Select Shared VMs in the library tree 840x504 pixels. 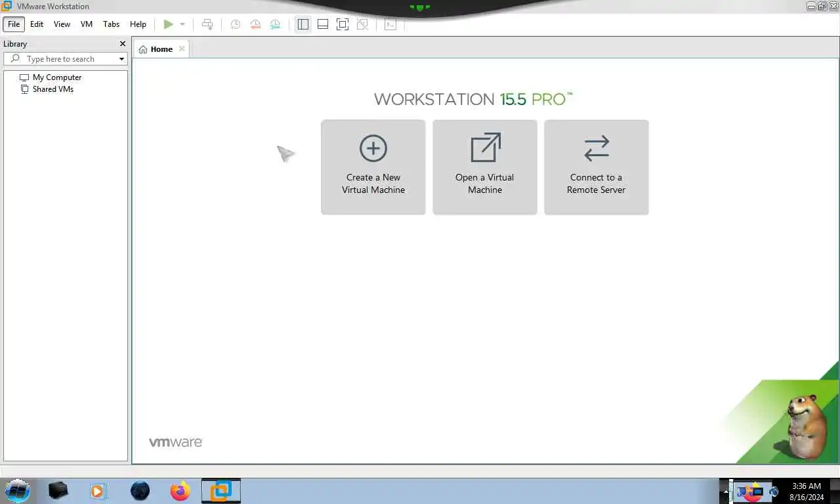click(x=52, y=89)
